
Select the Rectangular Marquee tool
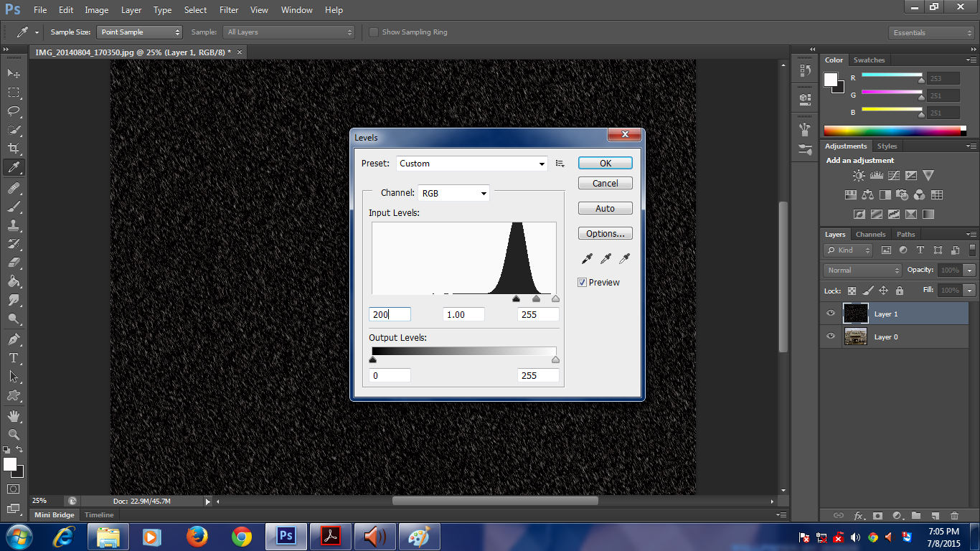pos(14,93)
